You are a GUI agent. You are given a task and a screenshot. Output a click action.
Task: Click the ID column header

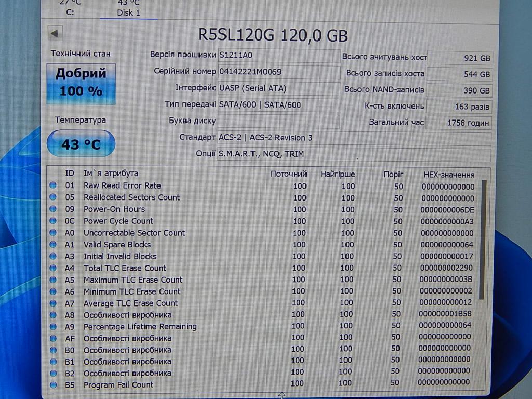(70, 173)
